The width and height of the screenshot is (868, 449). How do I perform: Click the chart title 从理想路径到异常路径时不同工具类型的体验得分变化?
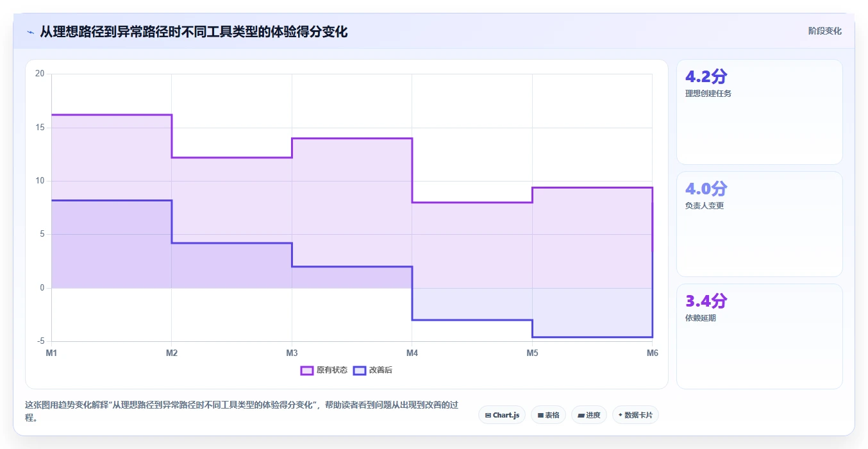(194, 31)
